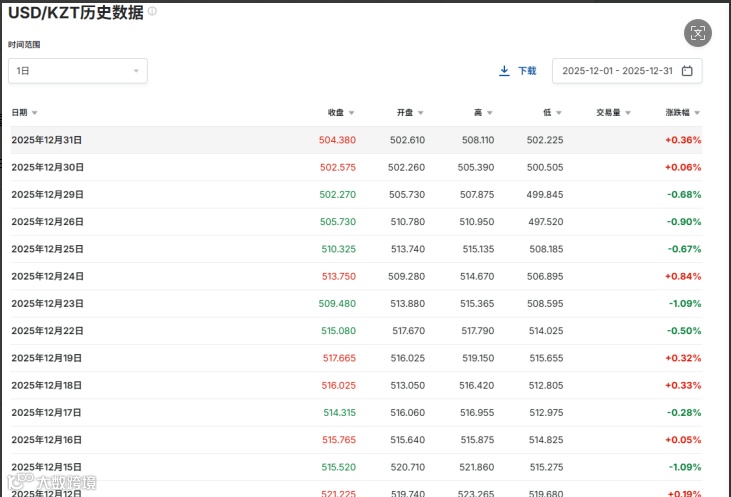
Task: Click the change value +0.06%
Action: (683, 167)
